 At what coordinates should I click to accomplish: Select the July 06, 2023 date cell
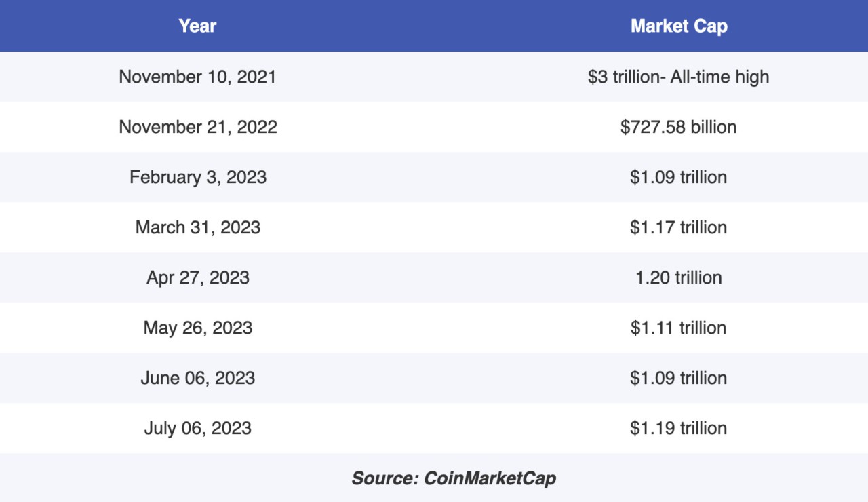(x=197, y=428)
